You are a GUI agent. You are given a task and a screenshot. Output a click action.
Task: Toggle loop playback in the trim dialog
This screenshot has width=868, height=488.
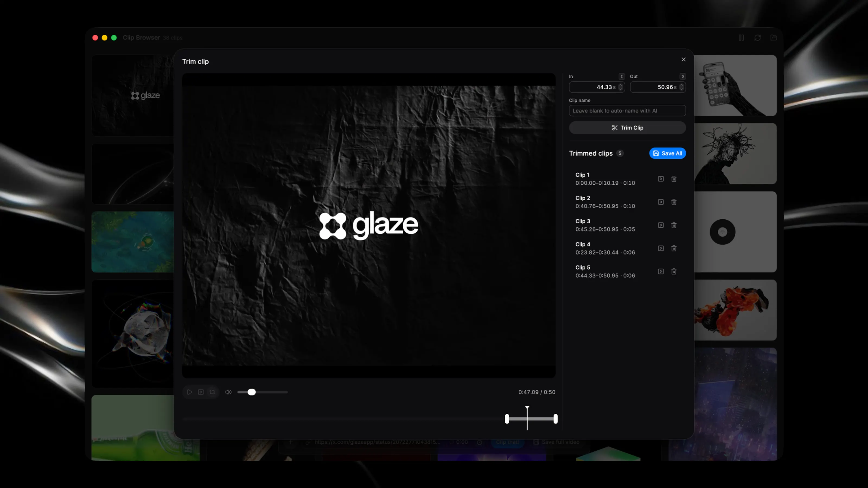point(212,392)
